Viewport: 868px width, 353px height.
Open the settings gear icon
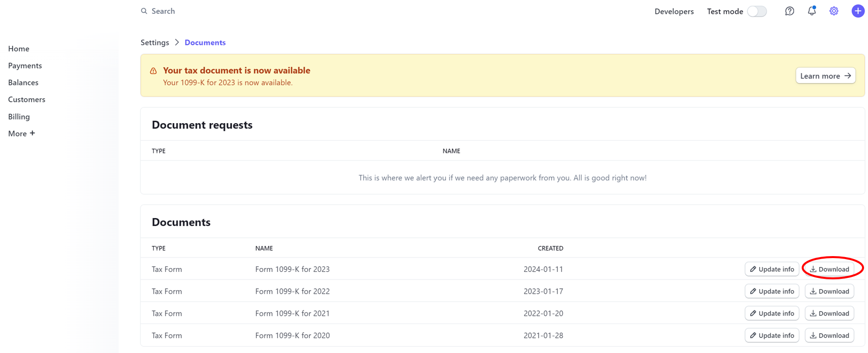coord(834,11)
